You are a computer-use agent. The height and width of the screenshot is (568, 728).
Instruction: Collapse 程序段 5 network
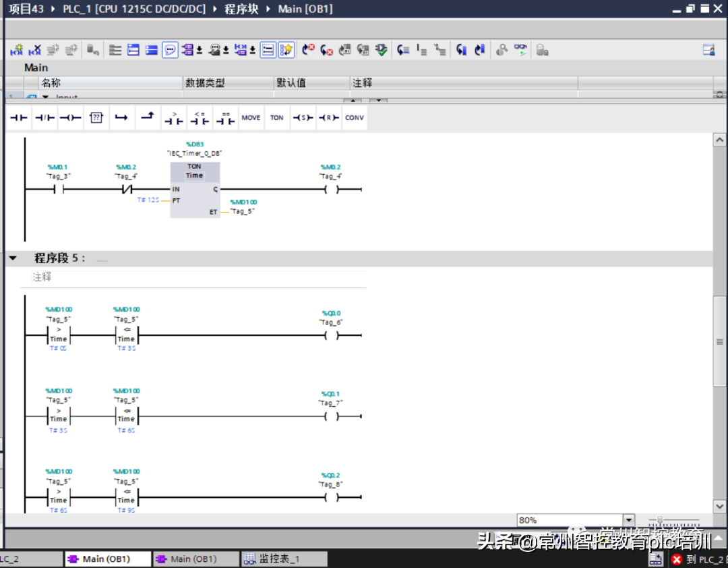tap(13, 258)
